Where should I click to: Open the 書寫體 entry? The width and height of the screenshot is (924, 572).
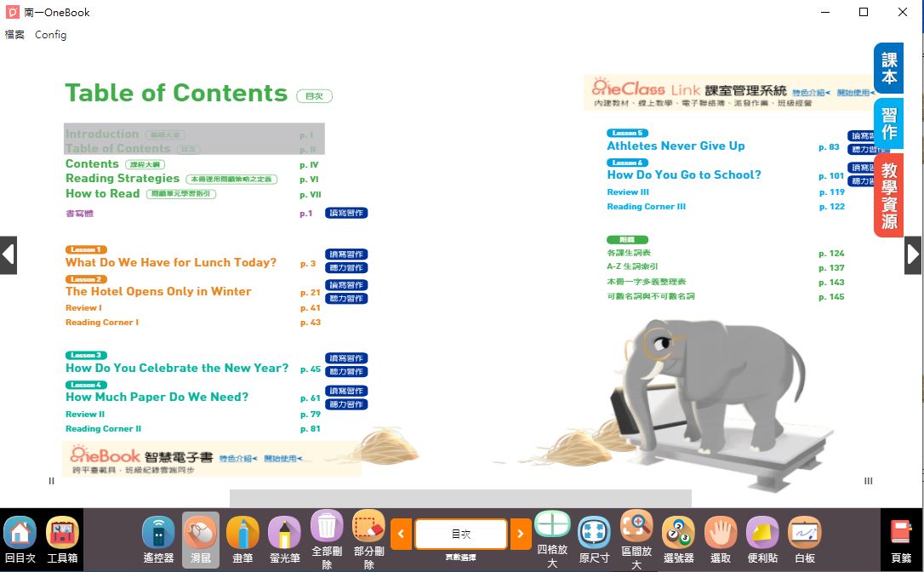coord(80,214)
